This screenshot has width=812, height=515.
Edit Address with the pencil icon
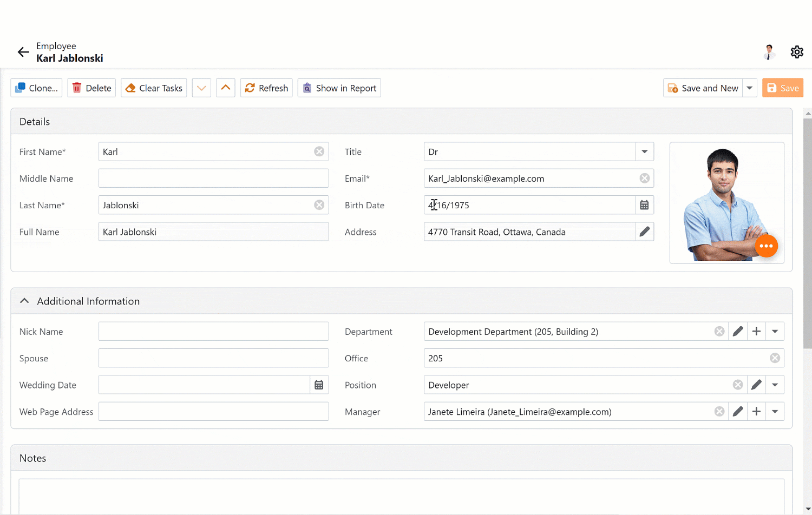point(644,232)
